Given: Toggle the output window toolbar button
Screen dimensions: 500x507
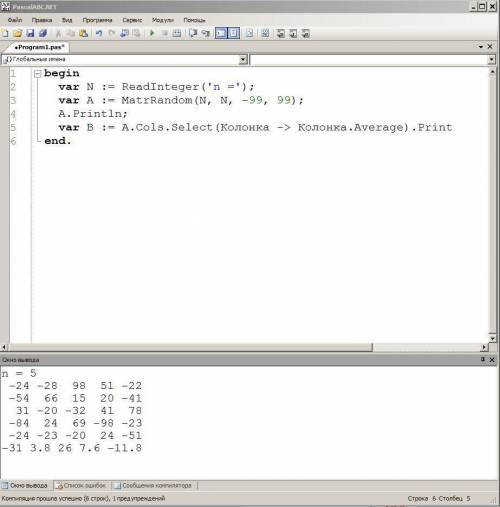Looking at the screenshot, I should [x=221, y=33].
